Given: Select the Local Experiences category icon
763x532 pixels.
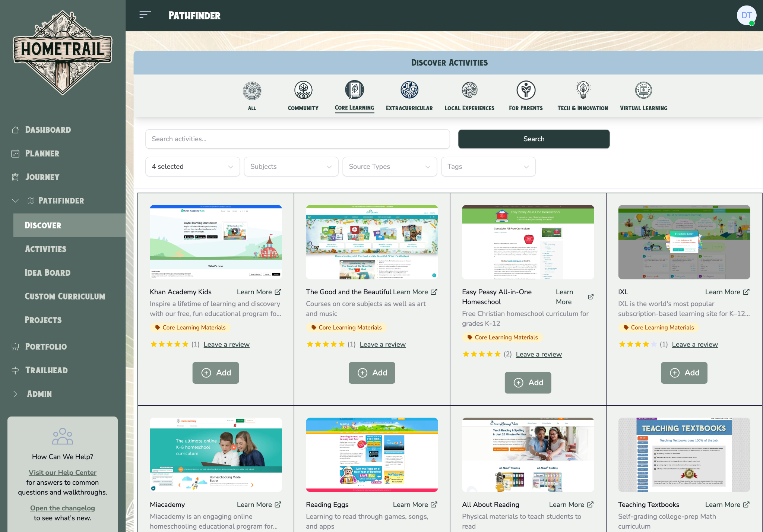Looking at the screenshot, I should tap(469, 90).
